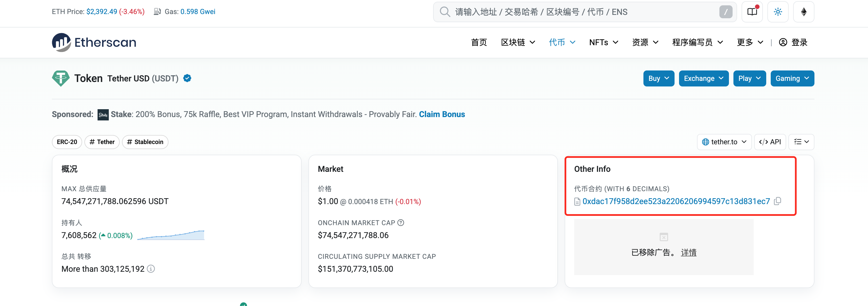This screenshot has height=306, width=868.
Task: Open the Ethereum network diamond icon
Action: [x=804, y=12]
